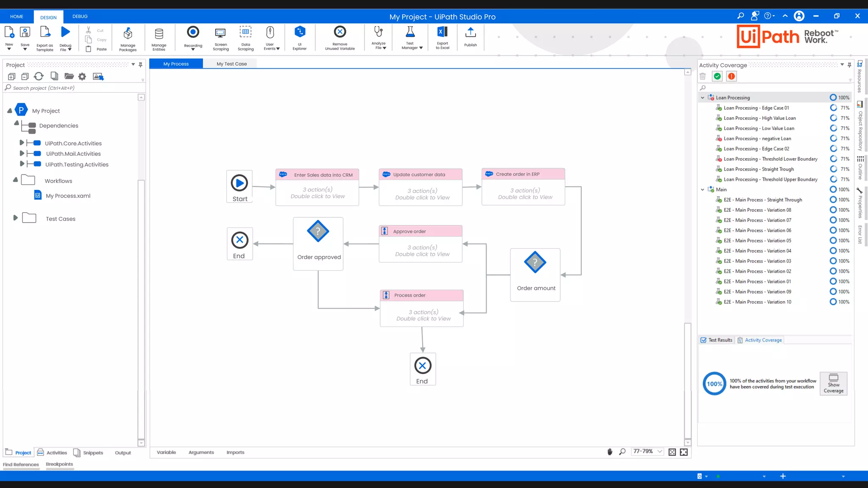The height and width of the screenshot is (488, 868).
Task: Open the zoom level dropdown
Action: tap(659, 452)
